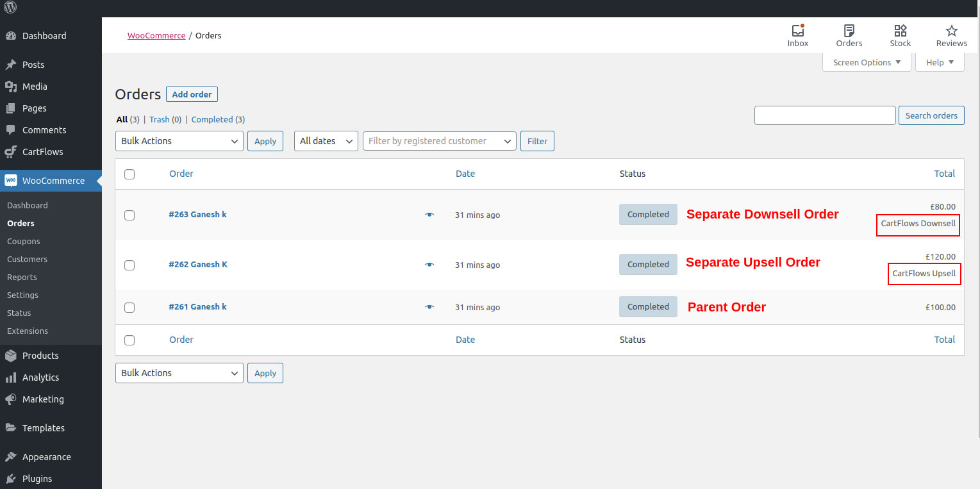Check the box for order #263

point(129,215)
